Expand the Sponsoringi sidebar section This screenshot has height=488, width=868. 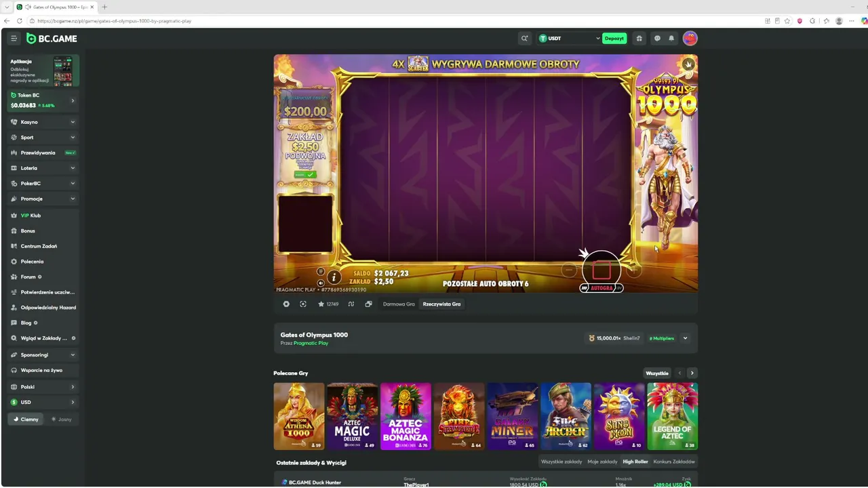coord(43,355)
